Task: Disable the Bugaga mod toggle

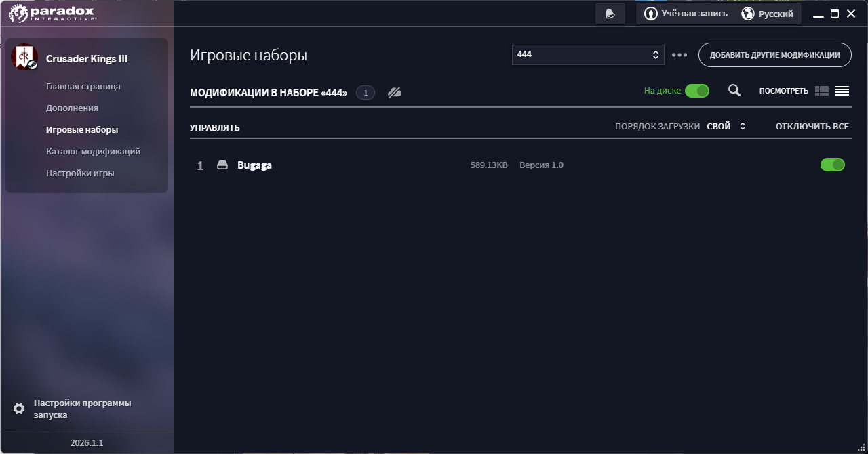Action: (x=833, y=165)
